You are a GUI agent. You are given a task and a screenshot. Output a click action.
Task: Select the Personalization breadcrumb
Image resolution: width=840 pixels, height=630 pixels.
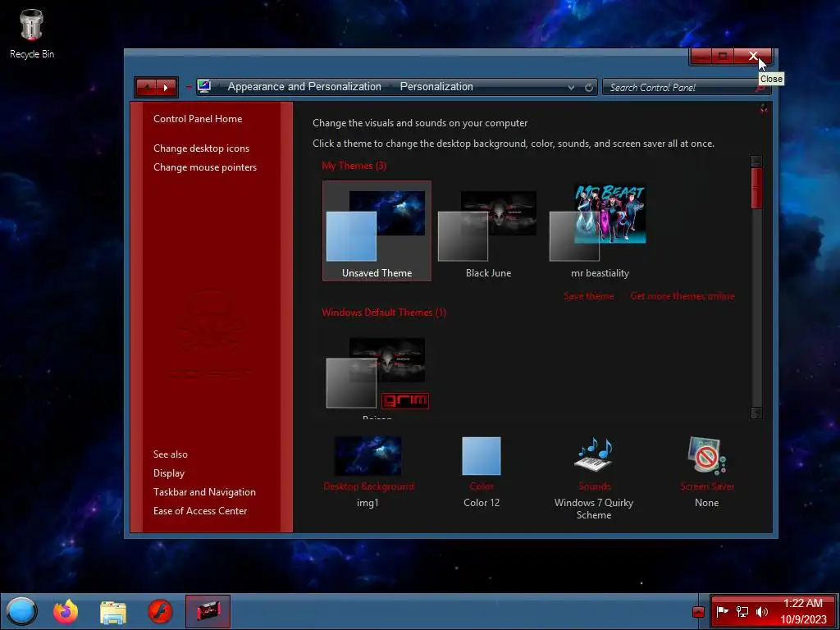tap(436, 87)
